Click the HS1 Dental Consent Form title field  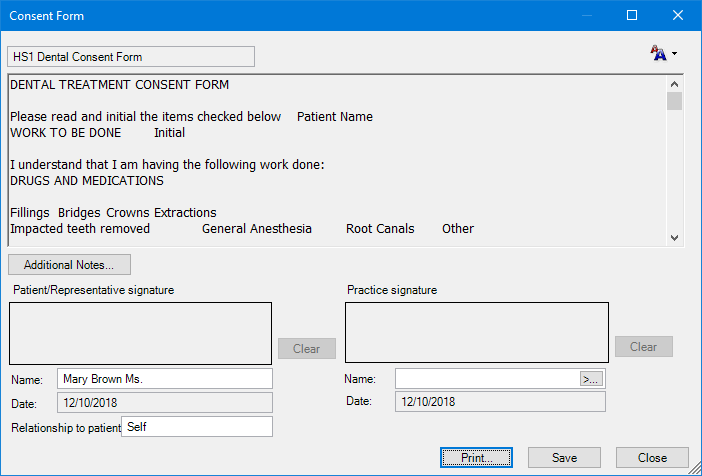[x=131, y=57]
